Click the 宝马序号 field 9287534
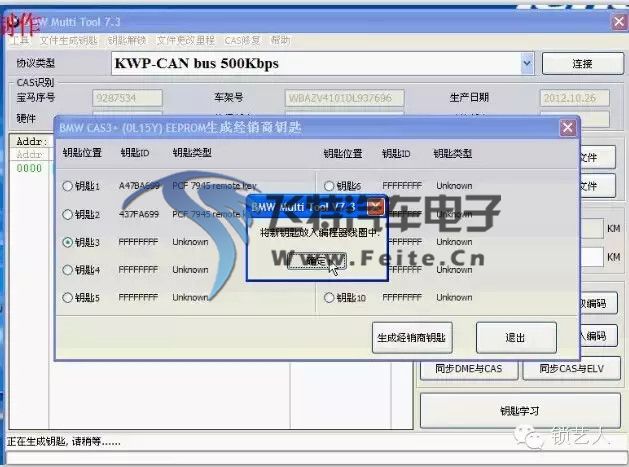The height and width of the screenshot is (467, 629). pyautogui.click(x=127, y=98)
